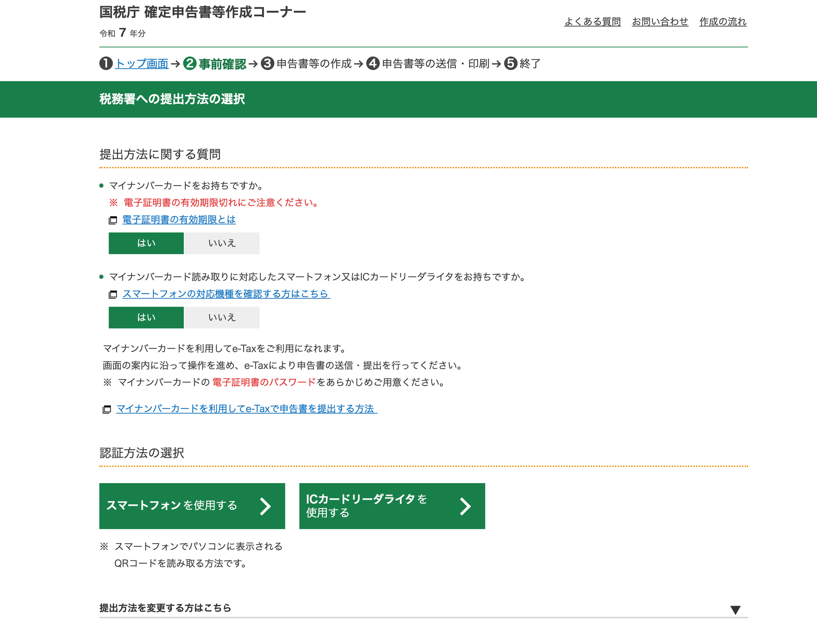Click chevron arrow on スマートフォンを使用する button
The image size is (817, 644).
point(266,506)
